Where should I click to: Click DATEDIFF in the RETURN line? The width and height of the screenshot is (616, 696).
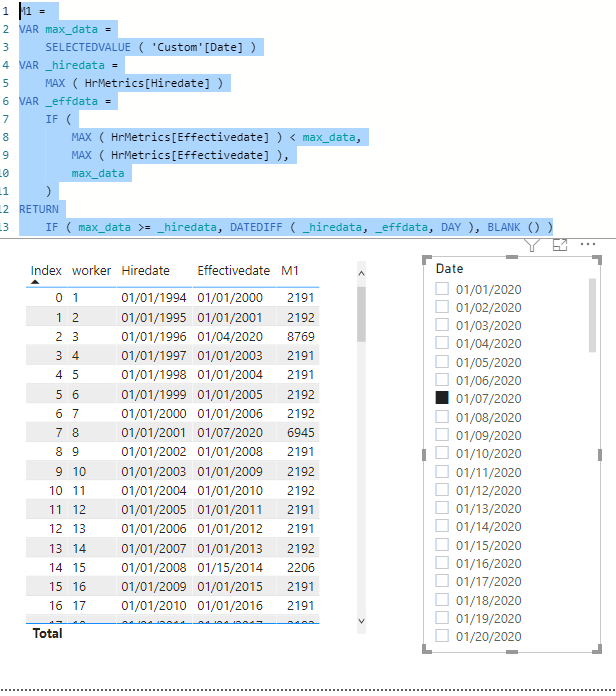(256, 227)
